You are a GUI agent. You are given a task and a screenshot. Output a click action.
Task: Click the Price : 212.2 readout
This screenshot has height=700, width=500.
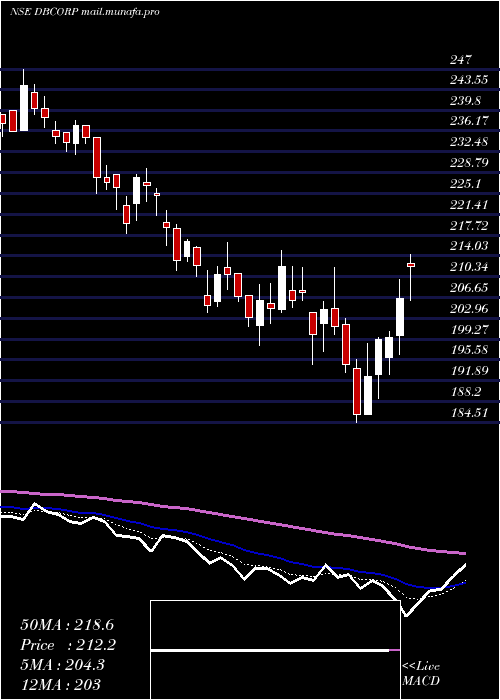click(68, 645)
